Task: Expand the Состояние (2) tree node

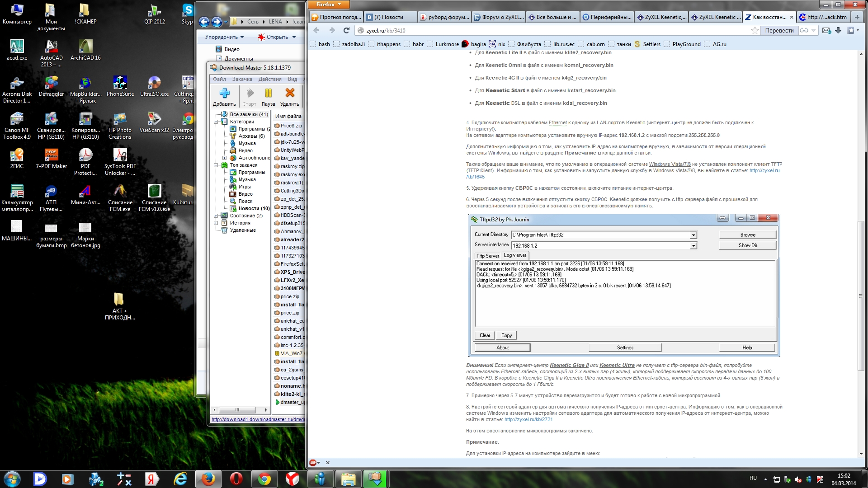Action: 216,216
